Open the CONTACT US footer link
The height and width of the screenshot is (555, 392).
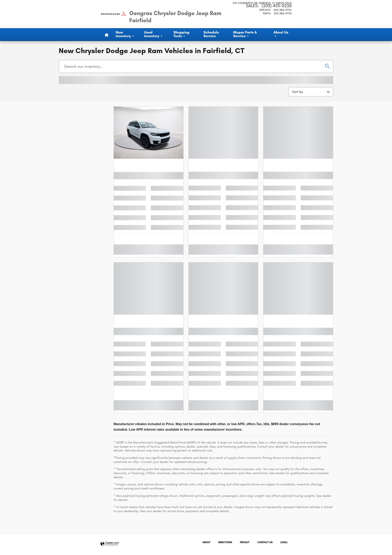click(x=265, y=542)
